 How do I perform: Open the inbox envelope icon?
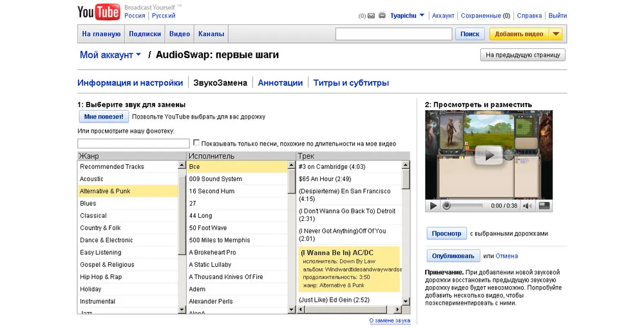[x=371, y=15]
